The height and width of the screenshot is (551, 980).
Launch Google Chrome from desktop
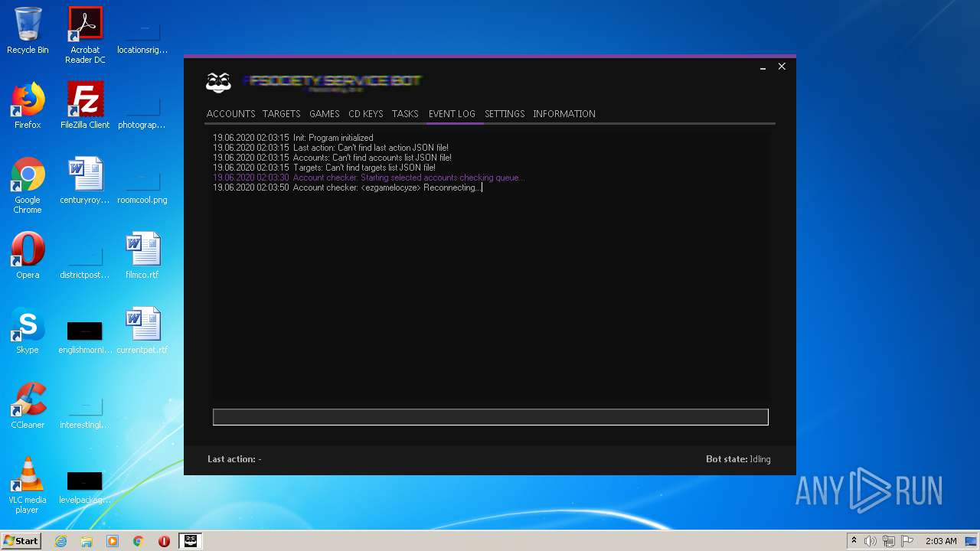tap(28, 185)
